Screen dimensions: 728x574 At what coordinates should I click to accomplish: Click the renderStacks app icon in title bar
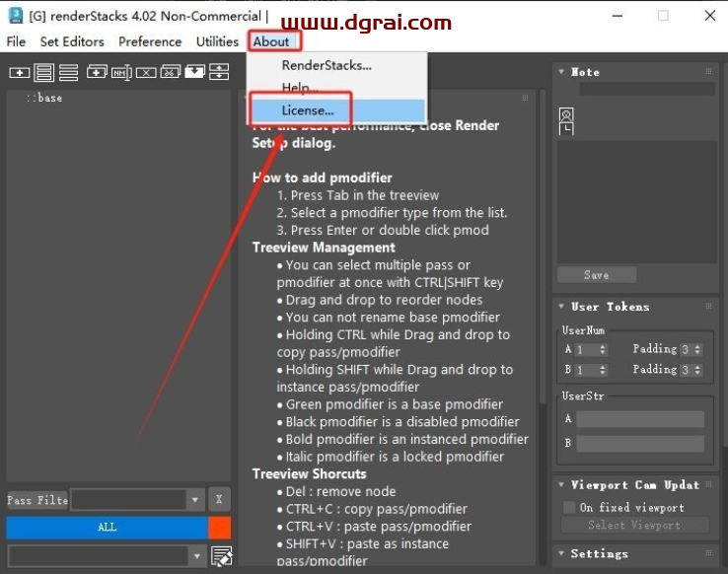pos(16,16)
